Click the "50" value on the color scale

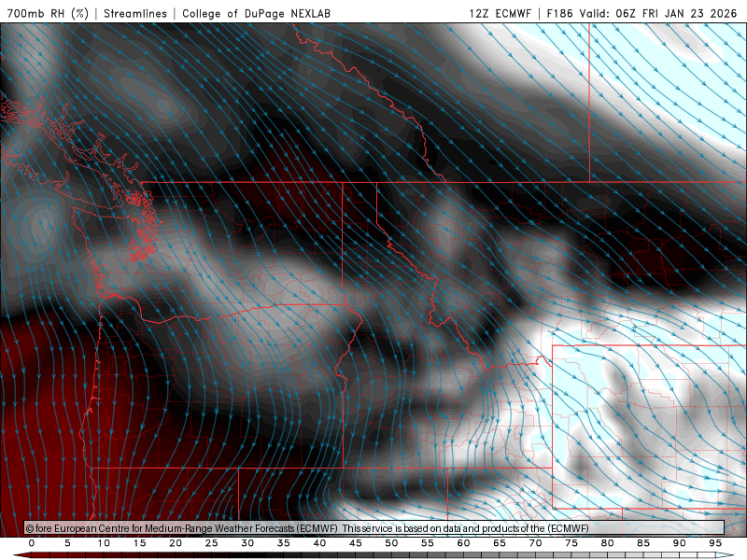click(x=391, y=543)
